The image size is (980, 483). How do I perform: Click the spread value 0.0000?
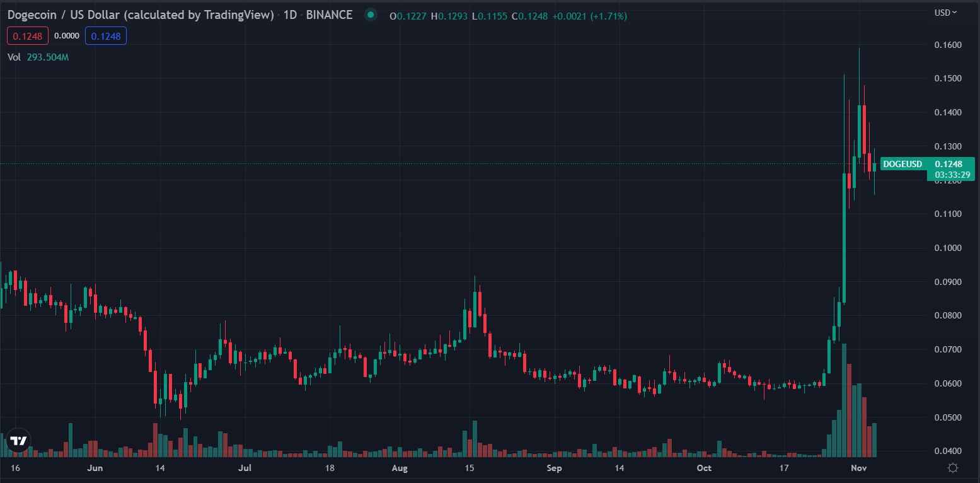pos(67,36)
